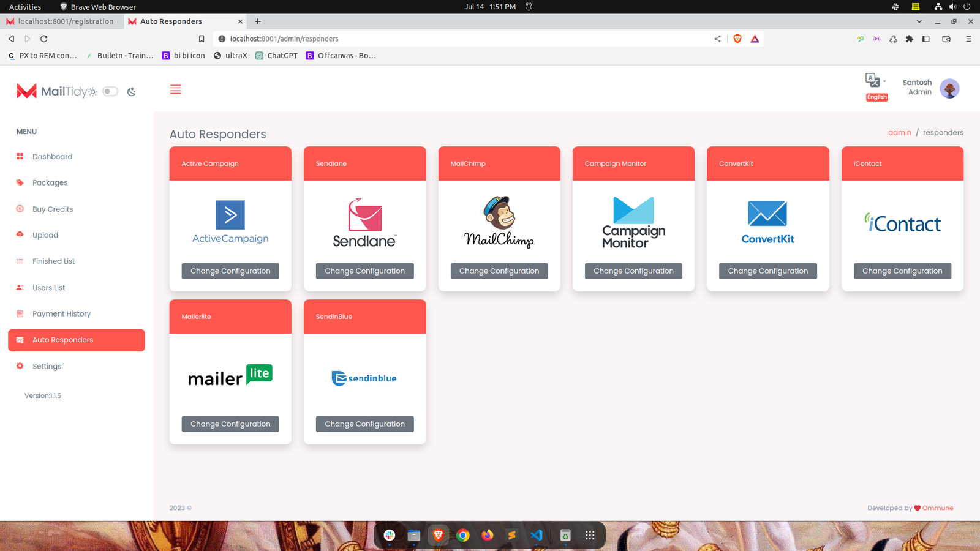Viewport: 980px width, 551px height.
Task: Click Buy Credits coin icon
Action: tap(20, 209)
